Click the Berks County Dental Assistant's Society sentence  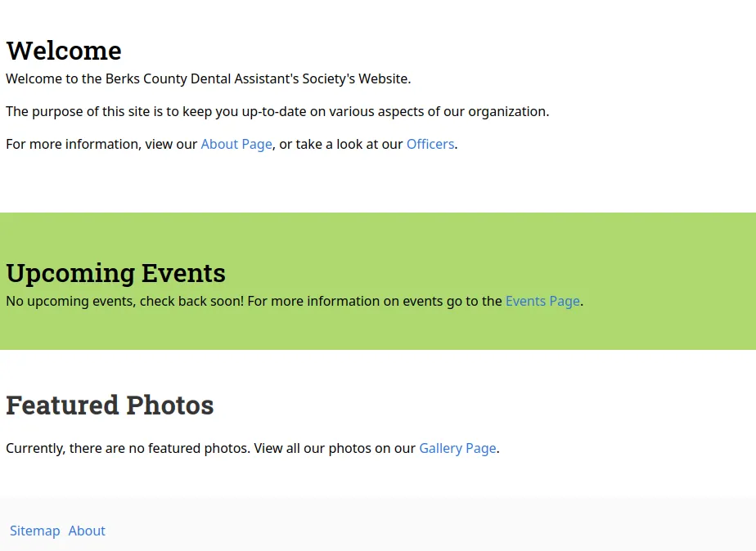pos(208,79)
